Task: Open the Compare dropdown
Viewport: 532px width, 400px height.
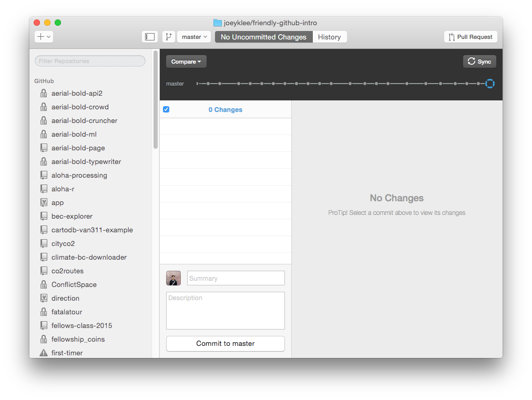Action: coord(186,61)
